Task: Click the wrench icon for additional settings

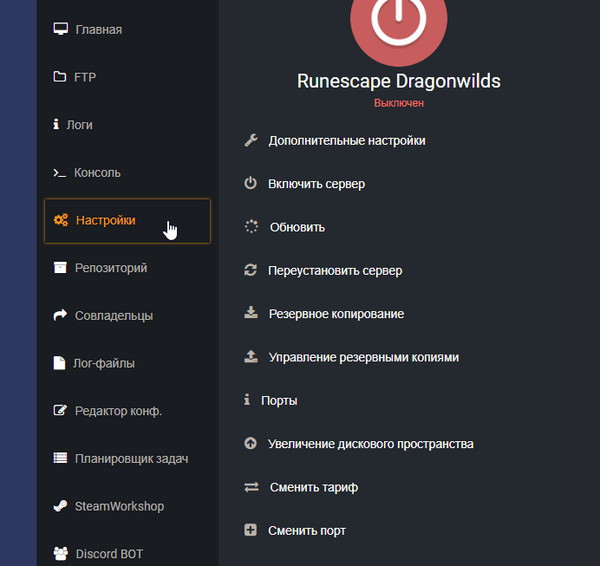Action: 251,140
